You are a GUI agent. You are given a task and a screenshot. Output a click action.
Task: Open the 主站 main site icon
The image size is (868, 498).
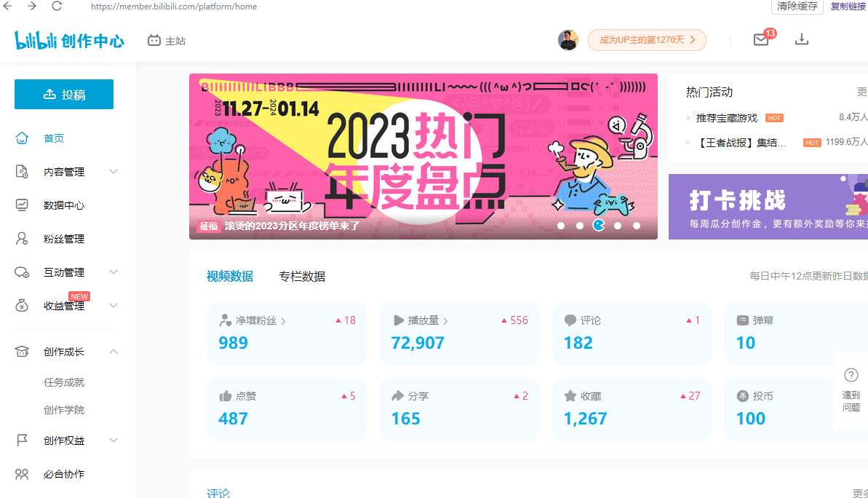(167, 40)
